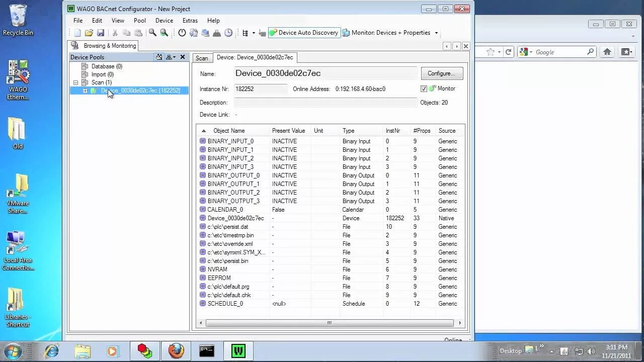Paste with the toolbar clipboard icon
Image resolution: width=644 pixels, height=362 pixels.
point(138,33)
